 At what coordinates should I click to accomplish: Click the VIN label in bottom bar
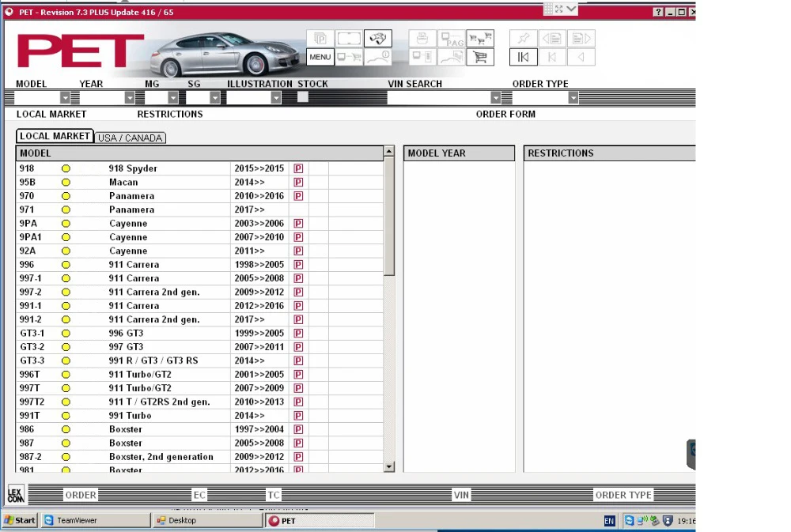(461, 495)
